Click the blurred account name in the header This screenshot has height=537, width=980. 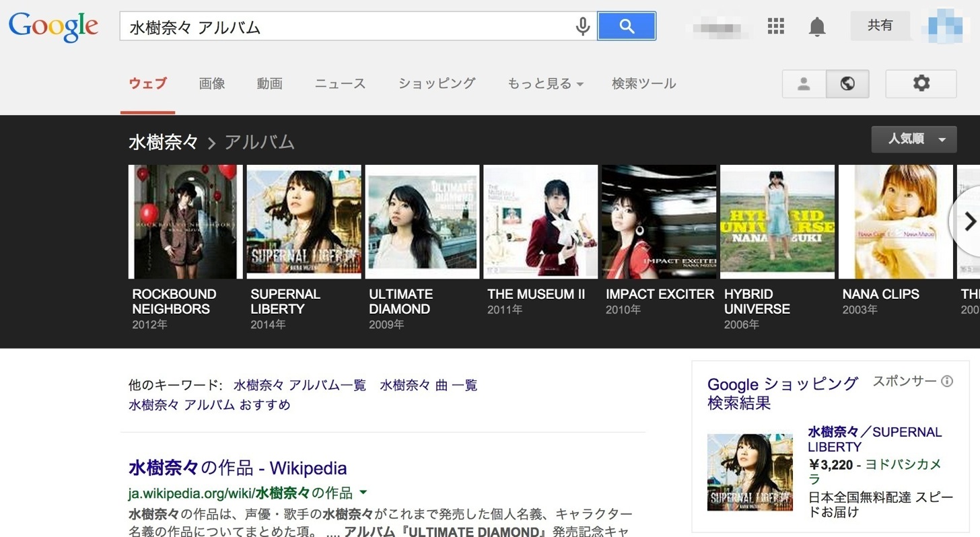point(719,27)
